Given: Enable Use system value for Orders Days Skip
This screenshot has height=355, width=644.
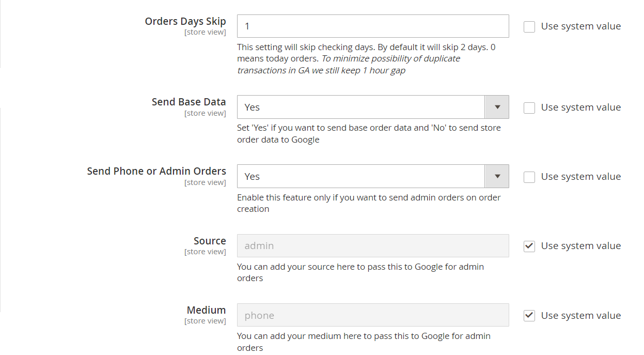Looking at the screenshot, I should click(x=529, y=27).
